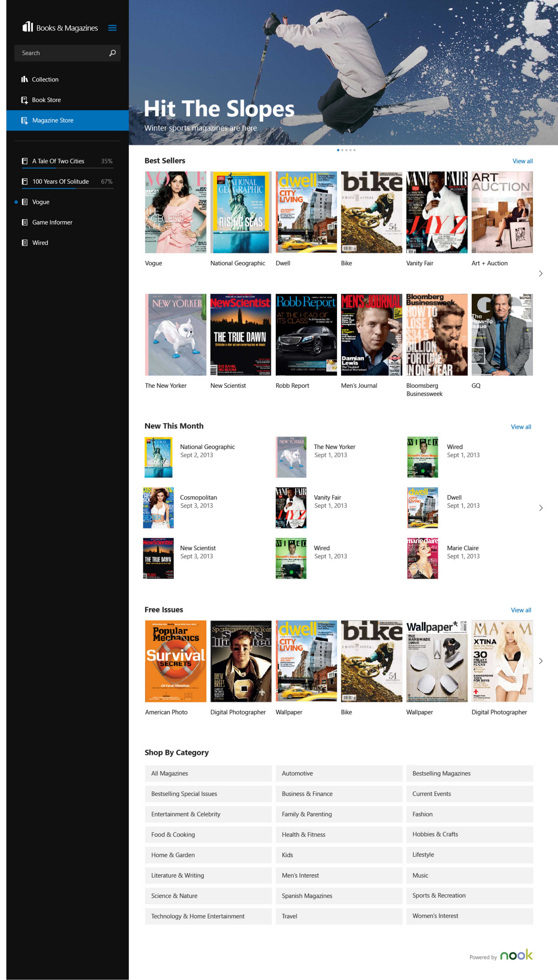Select the last hero banner pagination dot
The image size is (558, 980).
tap(354, 150)
